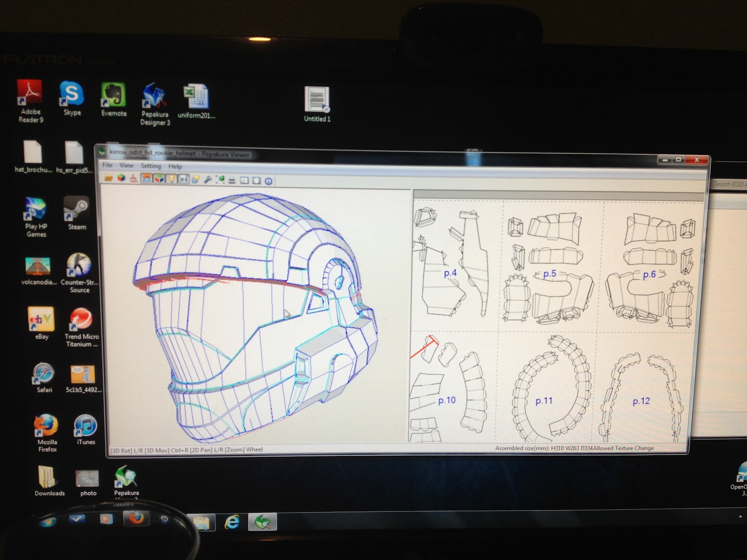
Task: Select the Trend Micro Titanium desktop icon
Action: coord(81,327)
